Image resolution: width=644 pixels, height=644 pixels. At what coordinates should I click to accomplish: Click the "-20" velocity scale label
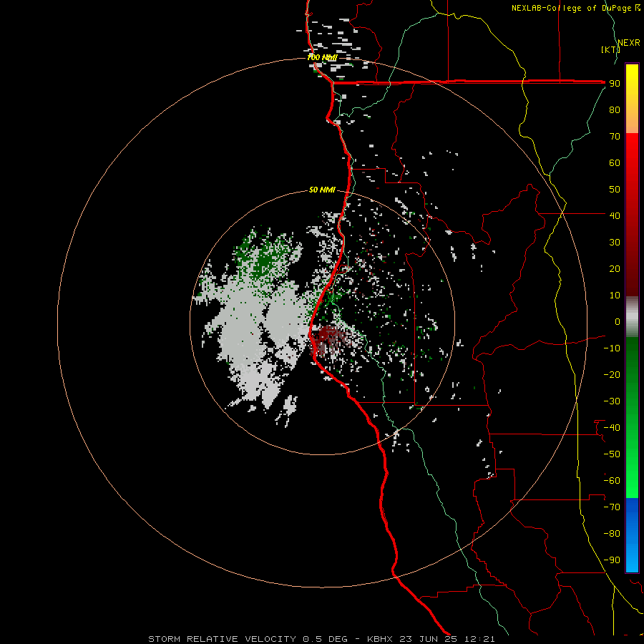(x=612, y=374)
